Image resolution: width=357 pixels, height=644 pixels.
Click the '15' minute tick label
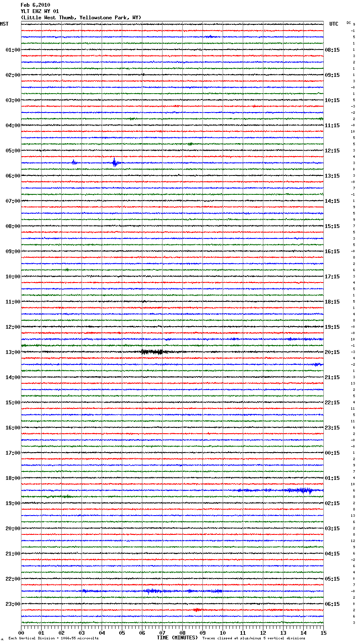click(x=323, y=633)
